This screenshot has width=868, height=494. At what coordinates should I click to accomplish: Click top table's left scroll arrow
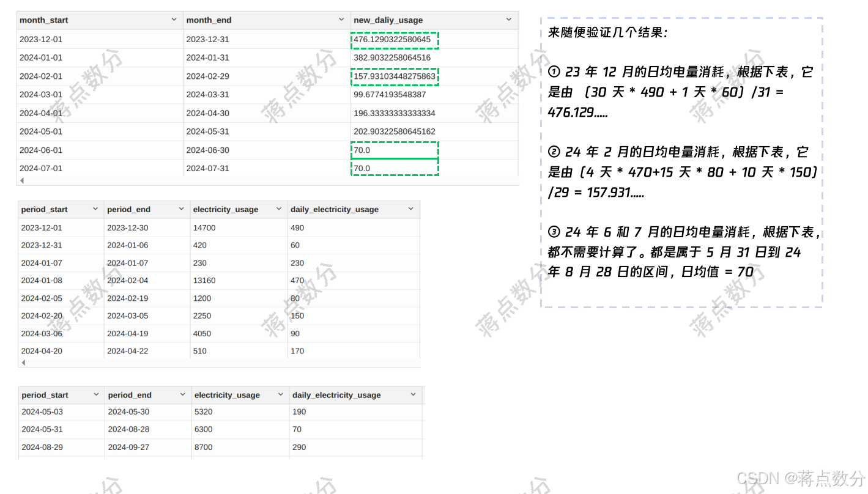(22, 180)
